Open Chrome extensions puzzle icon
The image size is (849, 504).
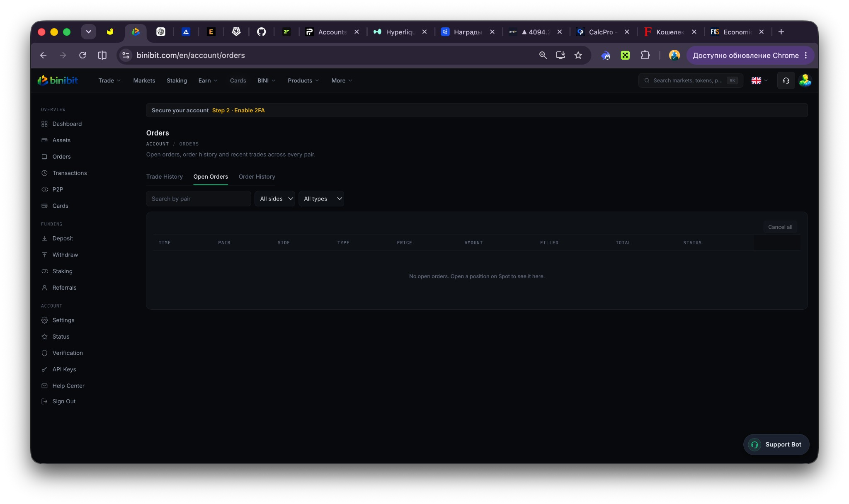coord(645,55)
